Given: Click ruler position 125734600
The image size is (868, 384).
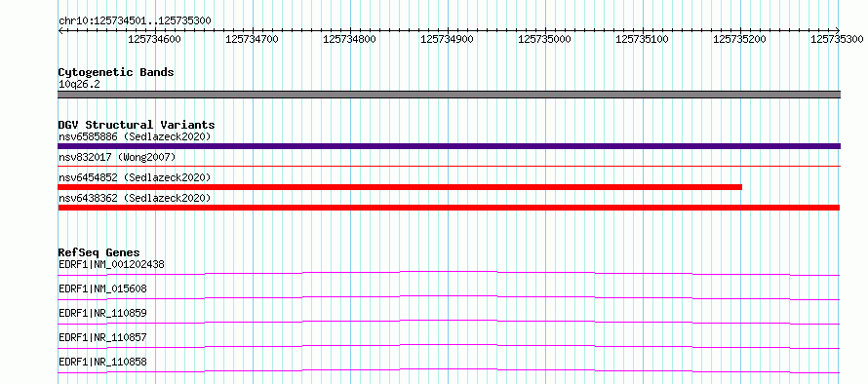Looking at the screenshot, I should [154, 39].
